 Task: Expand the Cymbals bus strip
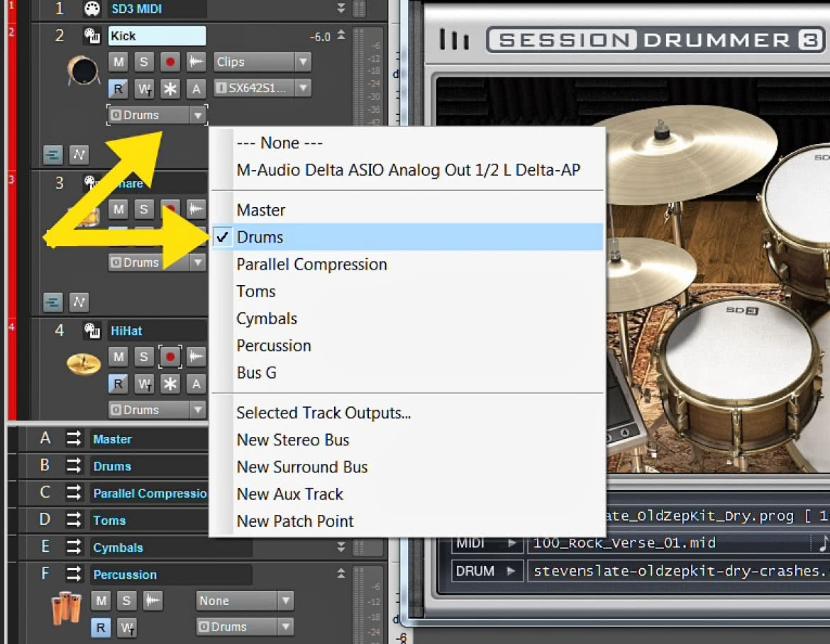[x=341, y=547]
